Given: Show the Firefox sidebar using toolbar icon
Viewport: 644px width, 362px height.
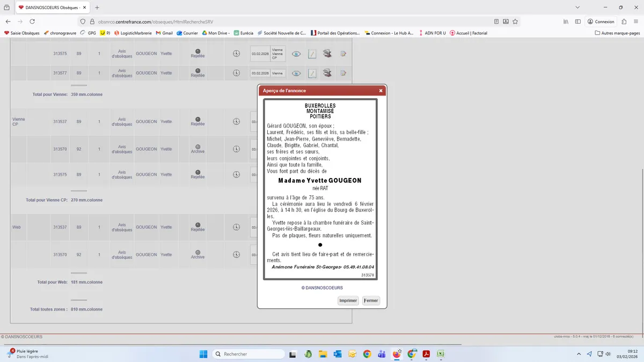Looking at the screenshot, I should (578, 21).
